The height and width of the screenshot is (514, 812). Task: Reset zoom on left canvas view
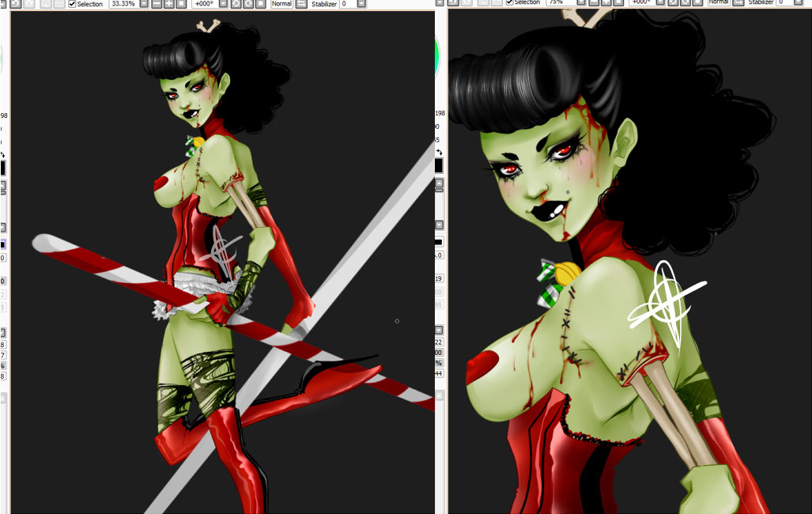pos(181,4)
